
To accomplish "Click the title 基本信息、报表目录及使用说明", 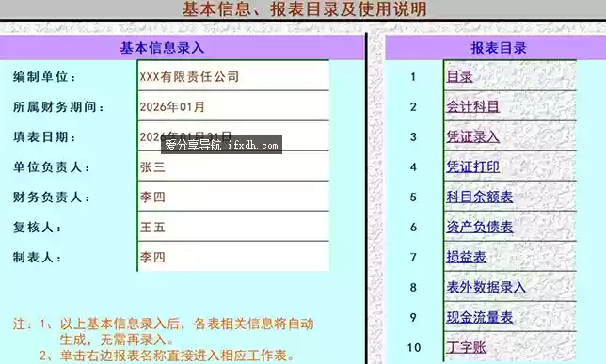I will tap(304, 8).
